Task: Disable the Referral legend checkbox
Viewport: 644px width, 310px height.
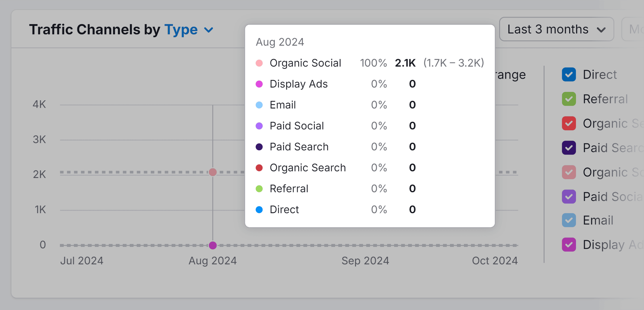Action: (x=568, y=99)
